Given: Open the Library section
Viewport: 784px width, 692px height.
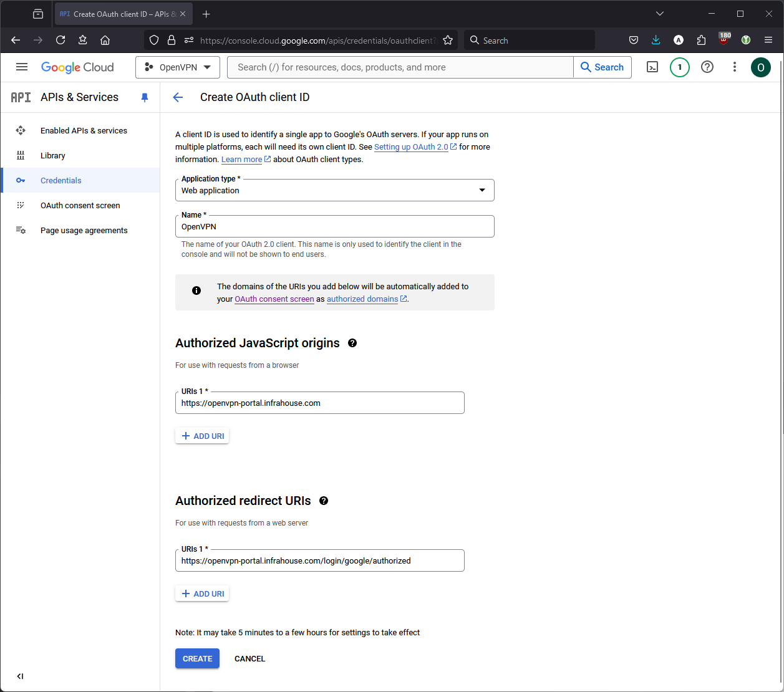Looking at the screenshot, I should 53,155.
